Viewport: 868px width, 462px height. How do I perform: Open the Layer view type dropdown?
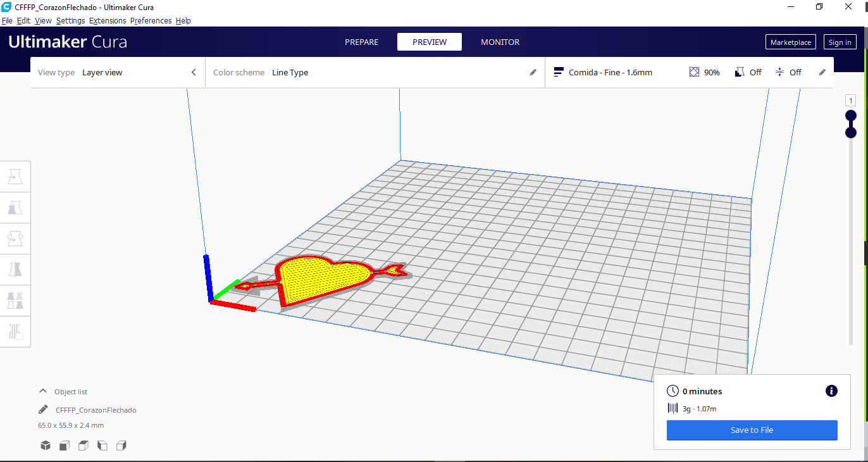(x=117, y=72)
